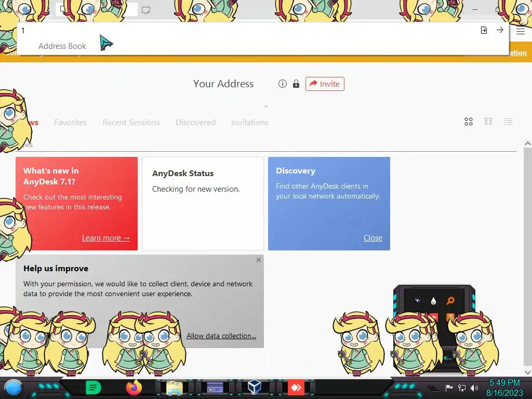The height and width of the screenshot is (399, 532).
Task: Click the show hidden icons arrow in tray
Action: [x=432, y=389]
